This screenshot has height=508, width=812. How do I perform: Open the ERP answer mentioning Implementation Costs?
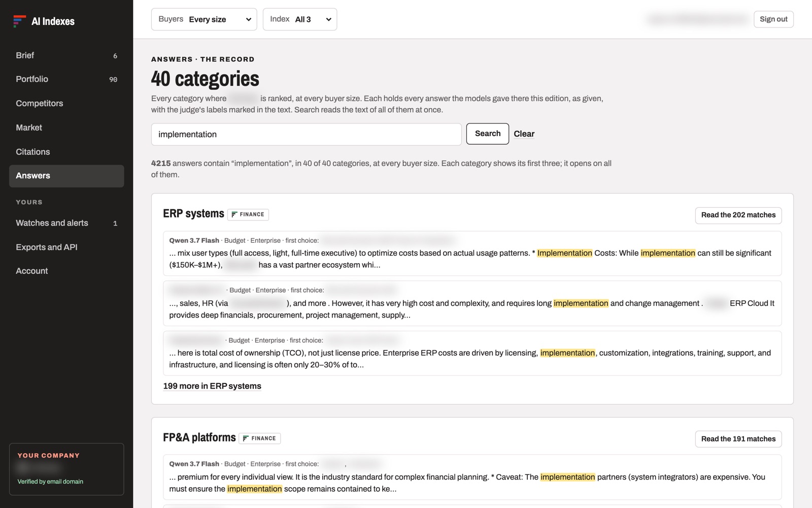click(x=472, y=253)
